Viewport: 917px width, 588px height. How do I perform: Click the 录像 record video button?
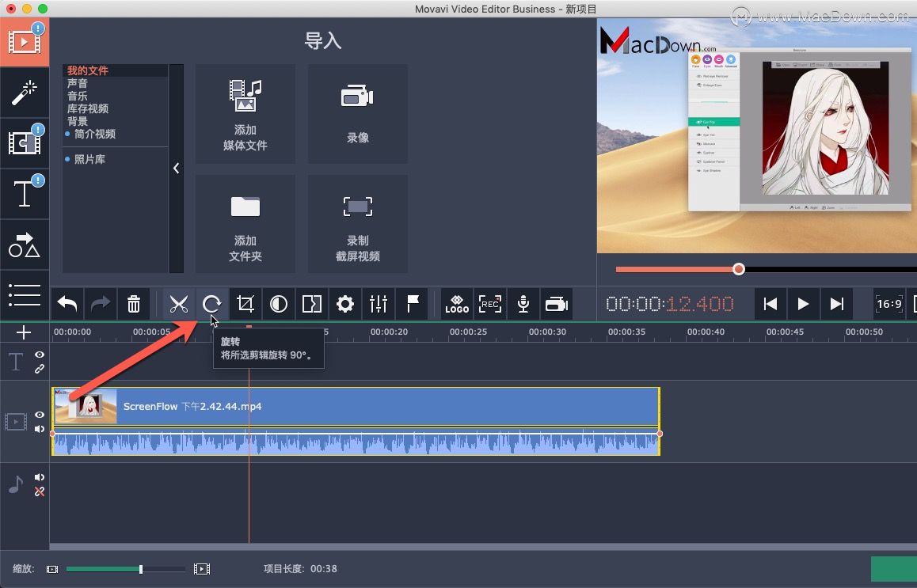(358, 114)
